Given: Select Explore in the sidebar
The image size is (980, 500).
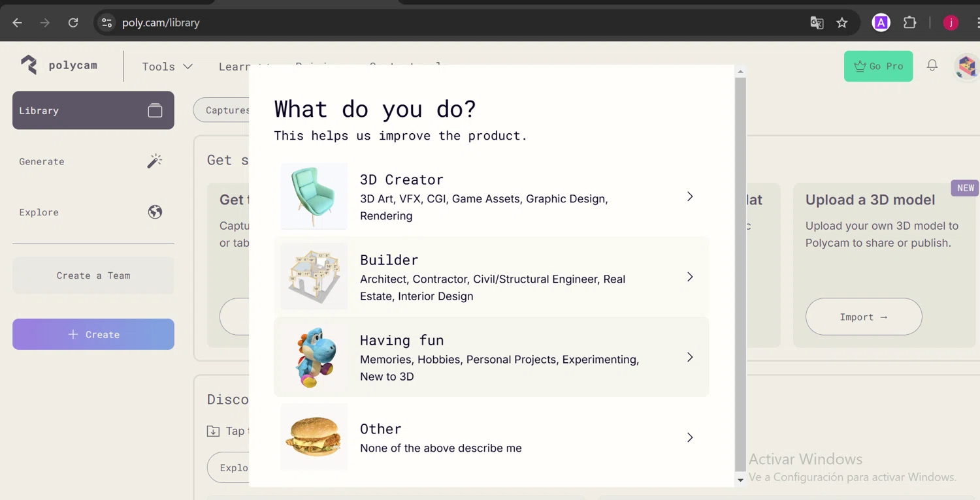Looking at the screenshot, I should pyautogui.click(x=93, y=212).
